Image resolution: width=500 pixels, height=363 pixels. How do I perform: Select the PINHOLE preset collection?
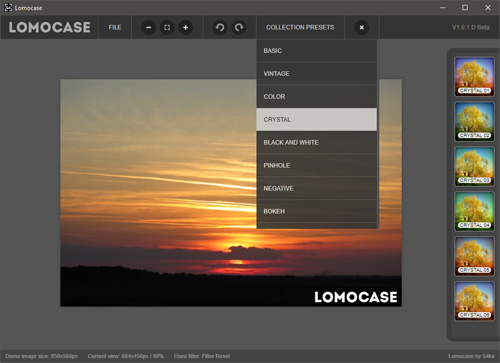click(317, 165)
